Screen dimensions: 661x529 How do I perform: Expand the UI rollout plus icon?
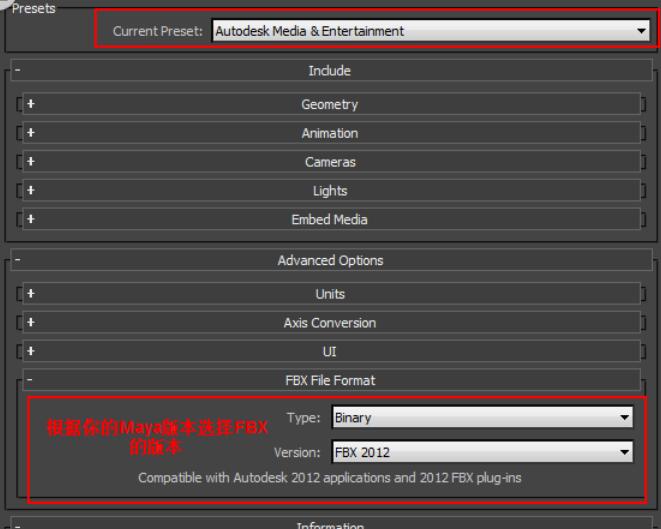pyautogui.click(x=31, y=352)
